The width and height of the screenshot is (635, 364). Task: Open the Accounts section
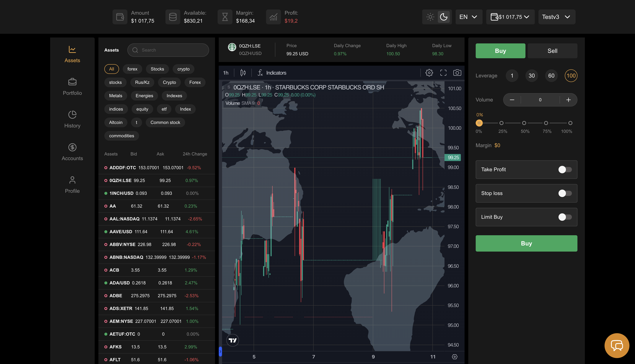[x=72, y=152]
